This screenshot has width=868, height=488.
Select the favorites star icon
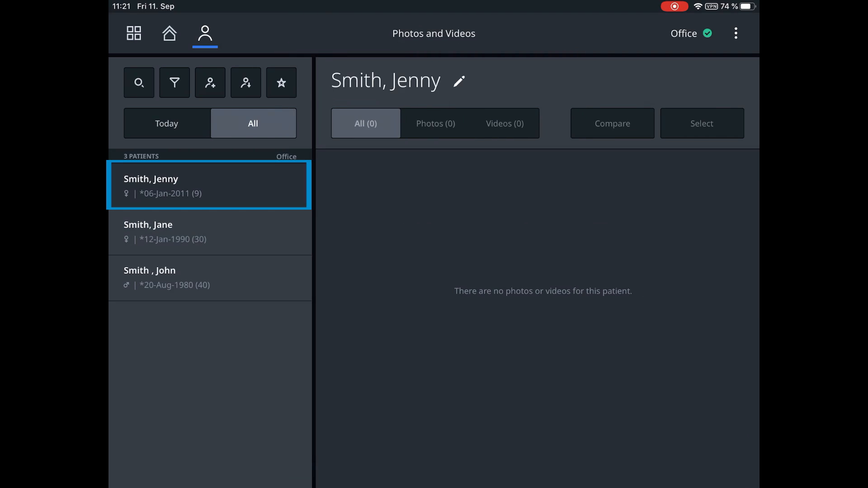281,82
